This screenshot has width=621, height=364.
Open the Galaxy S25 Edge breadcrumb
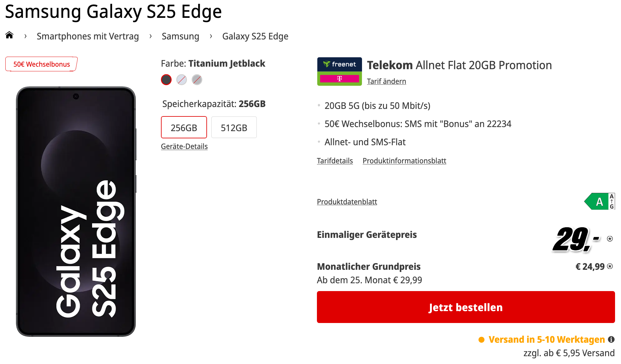click(x=255, y=36)
